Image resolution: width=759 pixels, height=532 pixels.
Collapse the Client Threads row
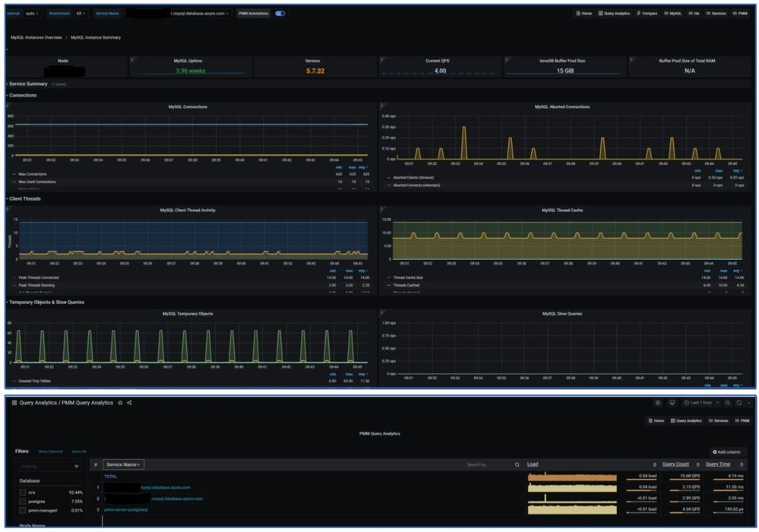point(24,199)
